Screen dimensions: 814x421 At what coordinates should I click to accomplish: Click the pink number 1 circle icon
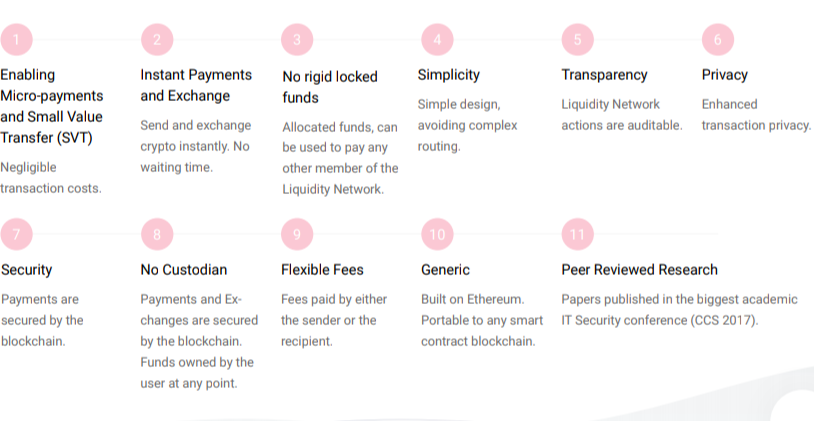coord(17,40)
